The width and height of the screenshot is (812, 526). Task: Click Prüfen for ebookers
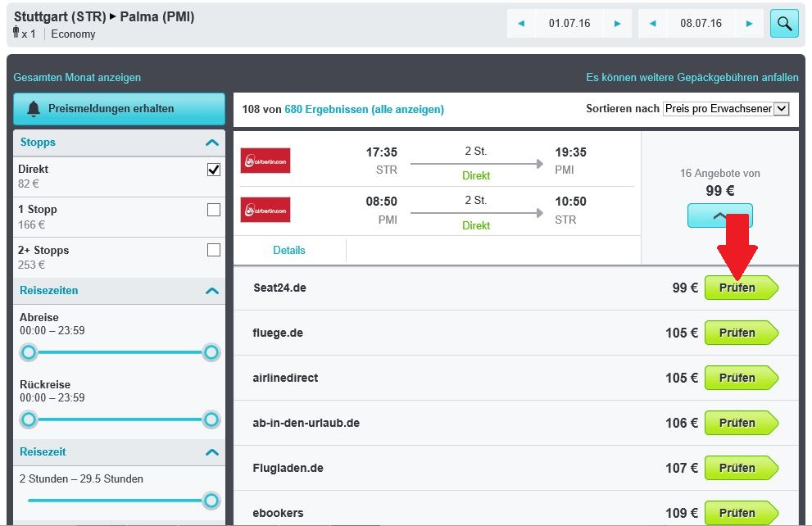741,513
